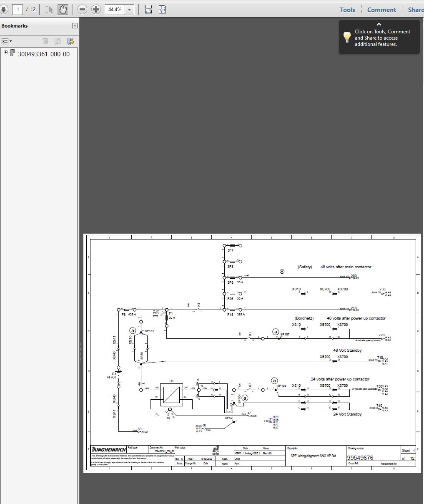Select the 300493361_000_00 bookmark

pyautogui.click(x=44, y=54)
